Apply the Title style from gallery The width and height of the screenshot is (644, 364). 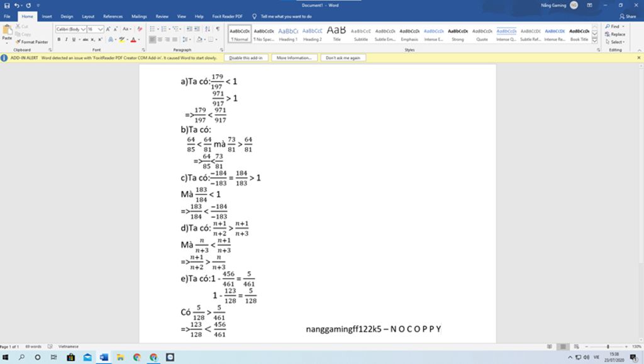[336, 34]
